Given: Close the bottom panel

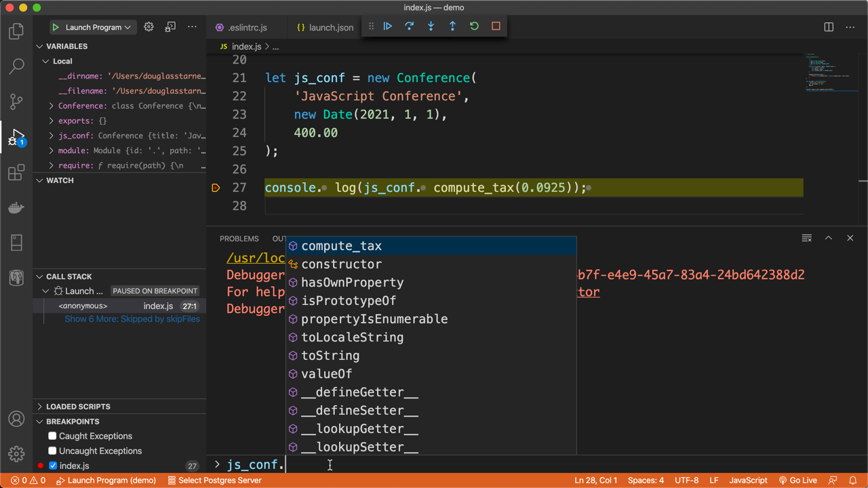Looking at the screenshot, I should [x=850, y=238].
